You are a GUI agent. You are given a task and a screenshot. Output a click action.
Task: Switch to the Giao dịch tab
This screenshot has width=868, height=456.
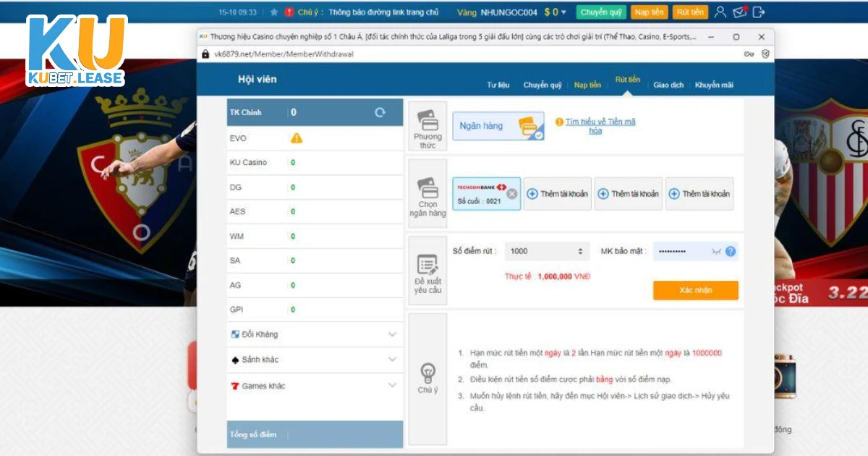point(668,85)
